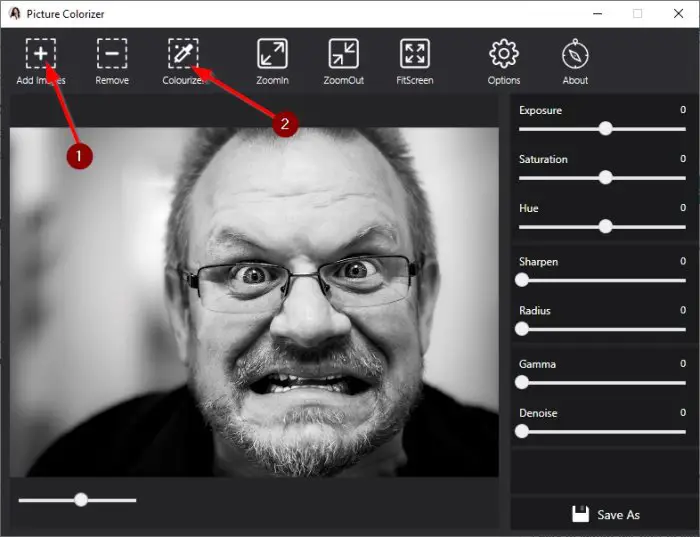Image resolution: width=700 pixels, height=537 pixels.
Task: Click the Saturation slider handle
Action: pos(605,178)
